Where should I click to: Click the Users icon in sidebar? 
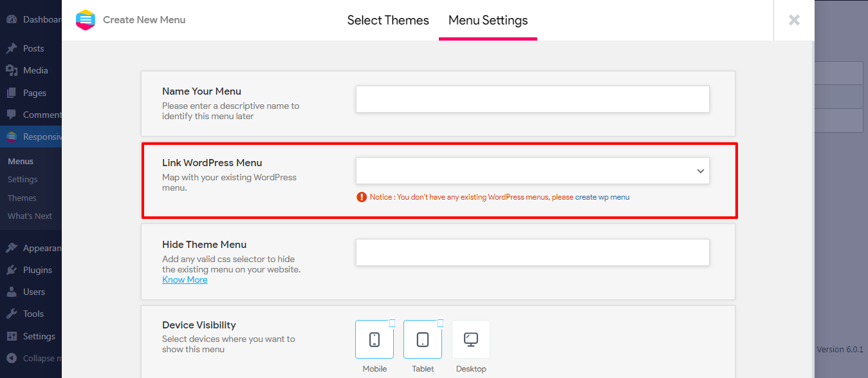click(x=12, y=292)
